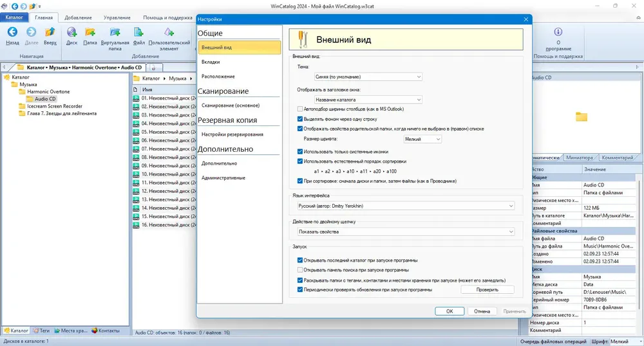
Task: Toggle Использовать только системные иконки
Action: [300, 152]
